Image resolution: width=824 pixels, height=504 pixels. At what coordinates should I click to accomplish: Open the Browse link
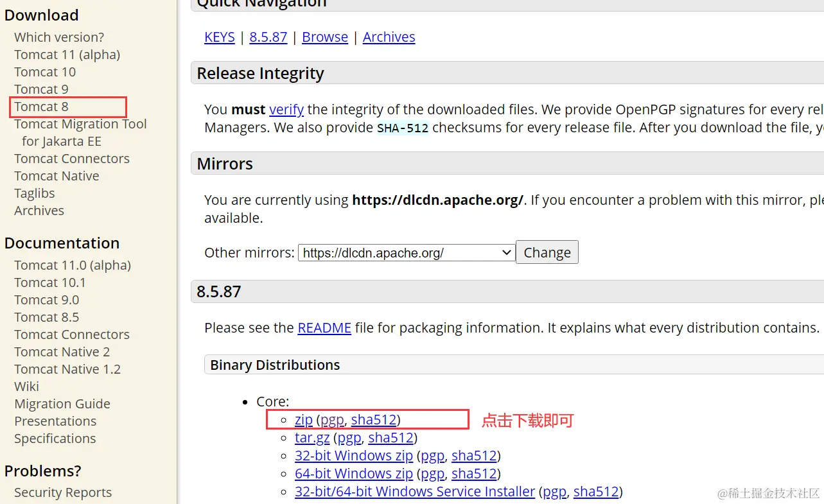325,37
